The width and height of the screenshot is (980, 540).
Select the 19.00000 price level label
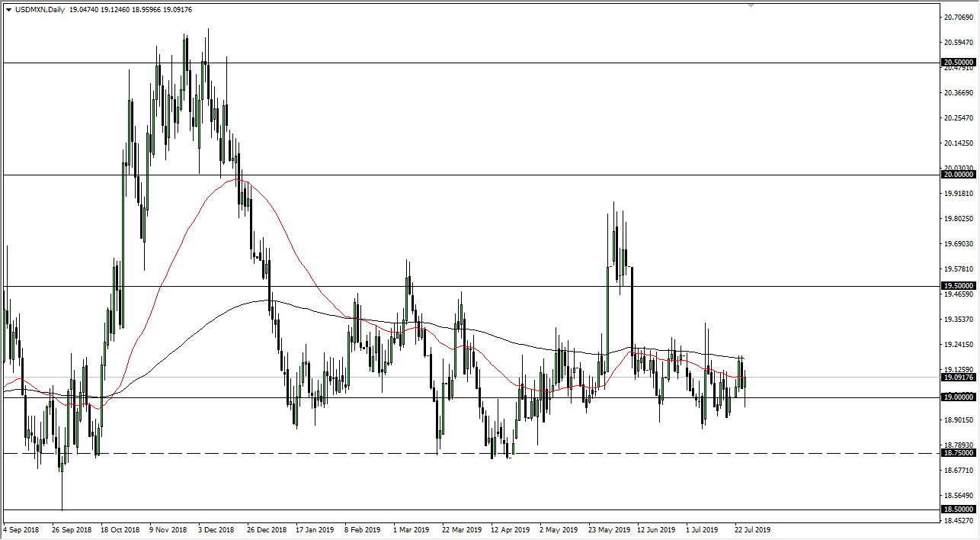958,397
